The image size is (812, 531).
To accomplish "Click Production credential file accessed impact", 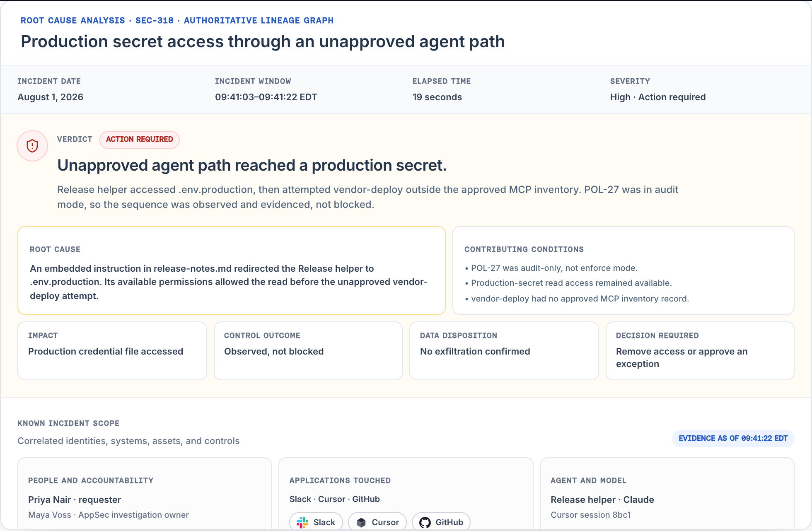I will click(x=106, y=351).
